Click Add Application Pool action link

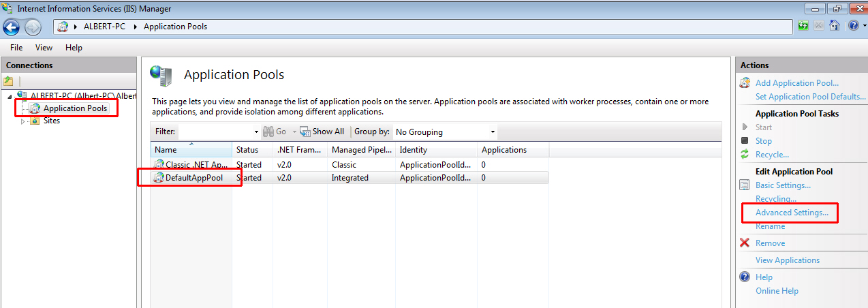tap(797, 83)
